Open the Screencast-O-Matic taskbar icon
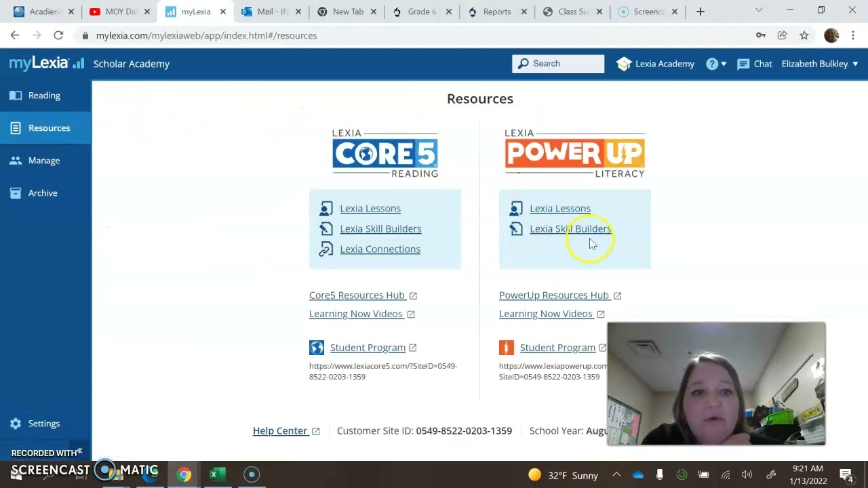 point(252,474)
